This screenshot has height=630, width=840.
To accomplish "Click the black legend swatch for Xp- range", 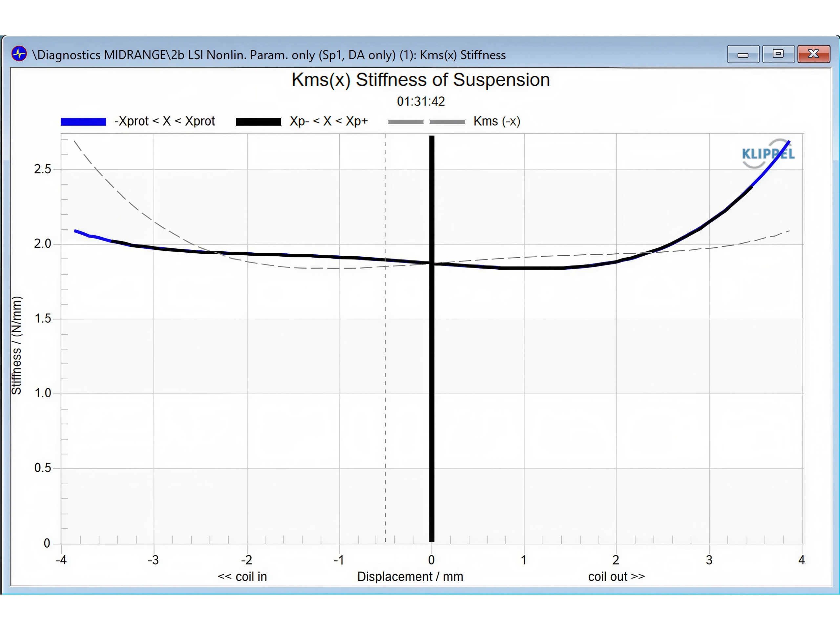I will click(259, 121).
